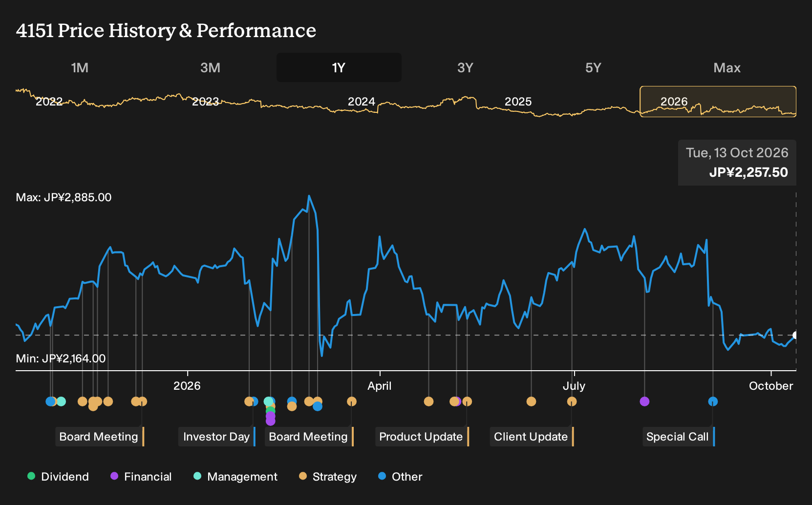Viewport: 812px width, 505px height.
Task: Click the orange dot linked to second Board Meeting
Action: (x=352, y=401)
